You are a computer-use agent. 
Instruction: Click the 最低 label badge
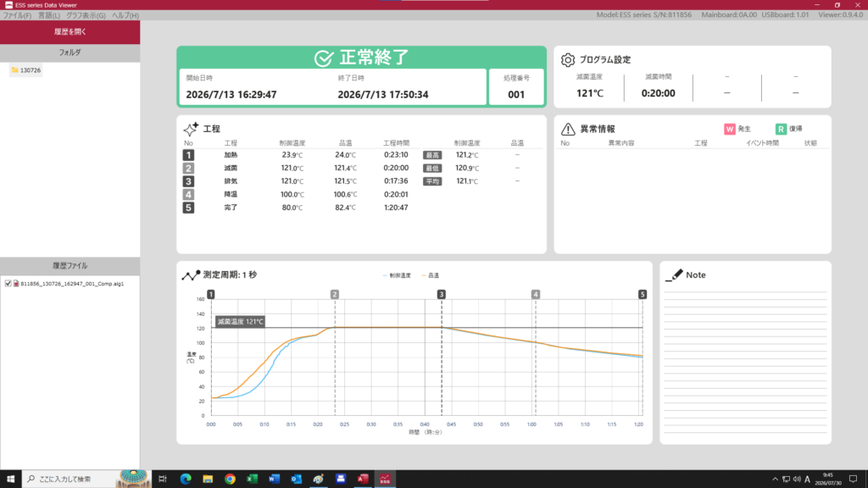click(x=432, y=169)
